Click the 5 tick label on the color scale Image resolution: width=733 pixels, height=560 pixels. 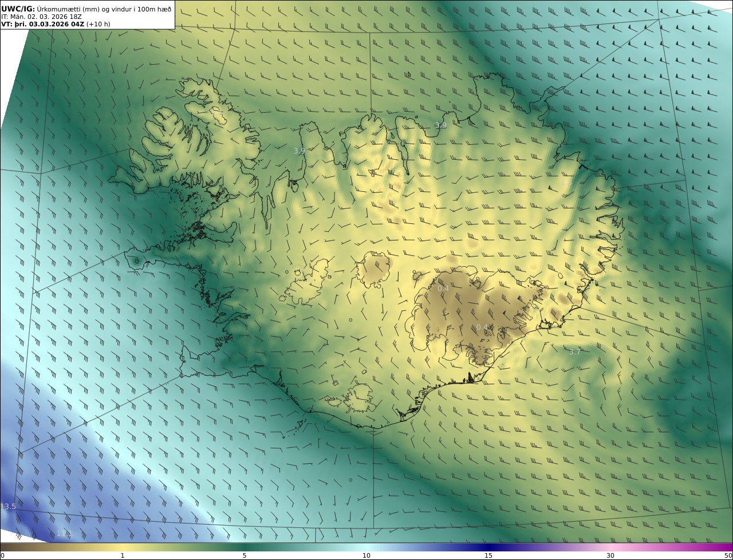pos(245,555)
